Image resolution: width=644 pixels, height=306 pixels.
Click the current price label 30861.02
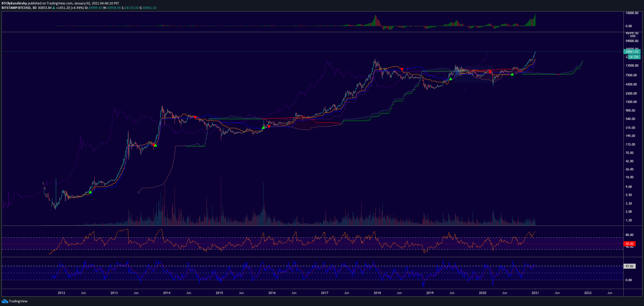[632, 52]
